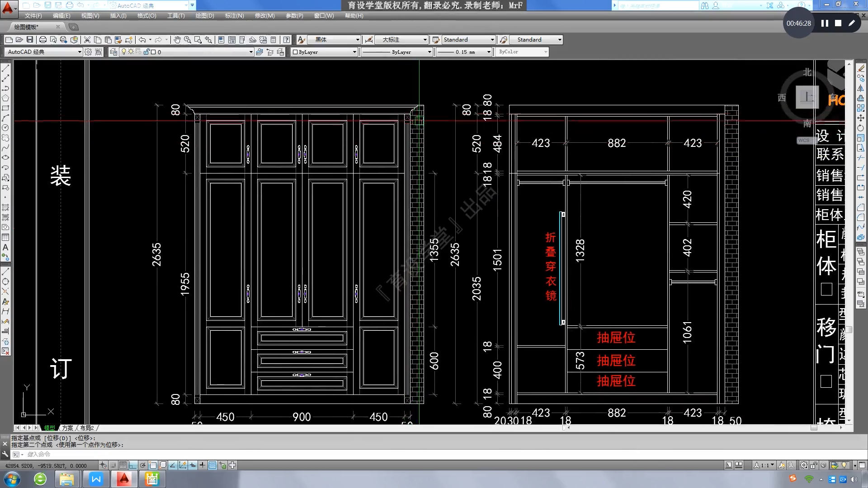868x488 pixels.
Task: Open the 视图(V) menu
Action: coord(90,16)
